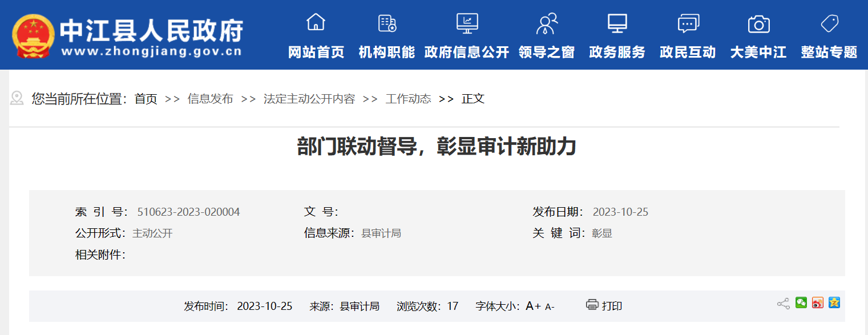Click the 政民互动 chat bubble icon
868x335 pixels.
[x=688, y=23]
